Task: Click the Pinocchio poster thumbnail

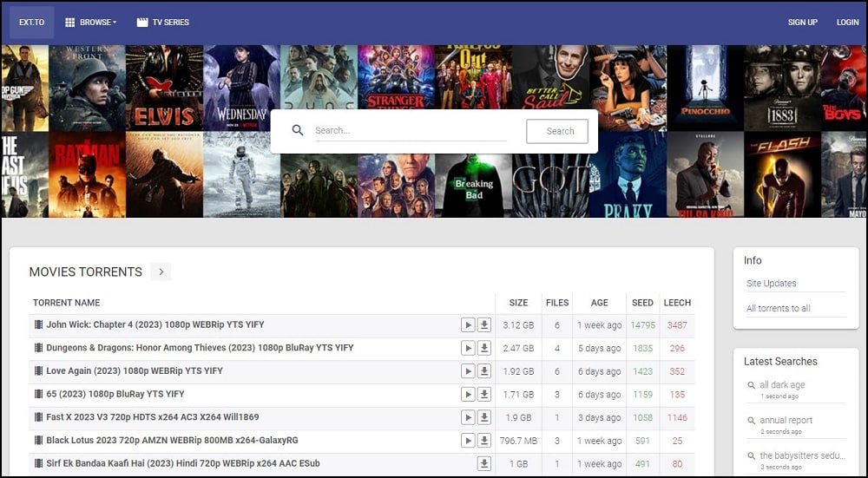Action: click(x=705, y=88)
